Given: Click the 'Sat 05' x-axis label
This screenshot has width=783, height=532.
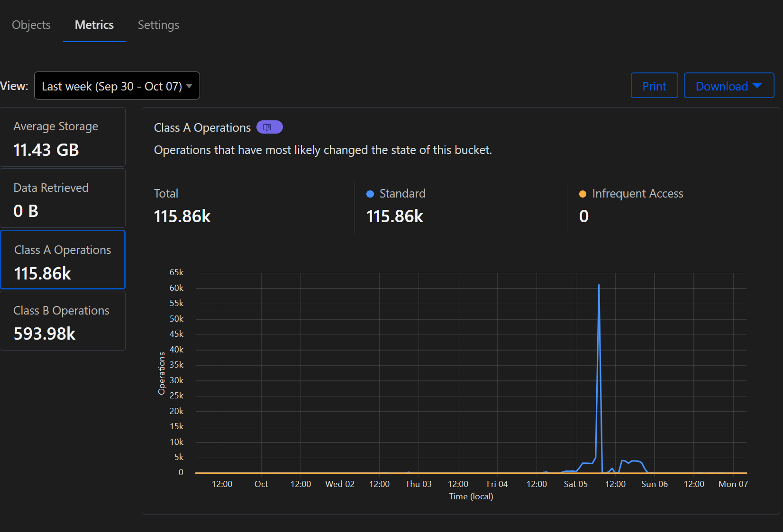Looking at the screenshot, I should tap(575, 484).
